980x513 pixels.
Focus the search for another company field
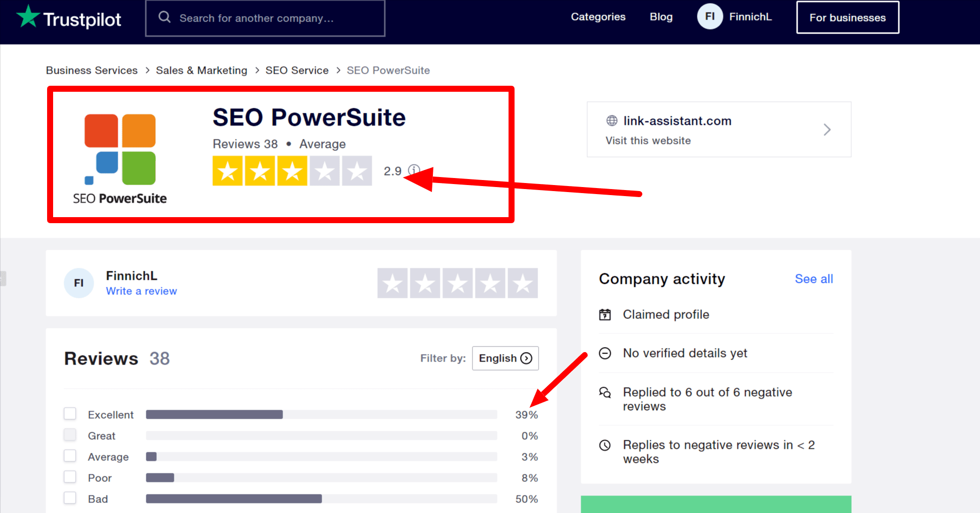coord(265,18)
